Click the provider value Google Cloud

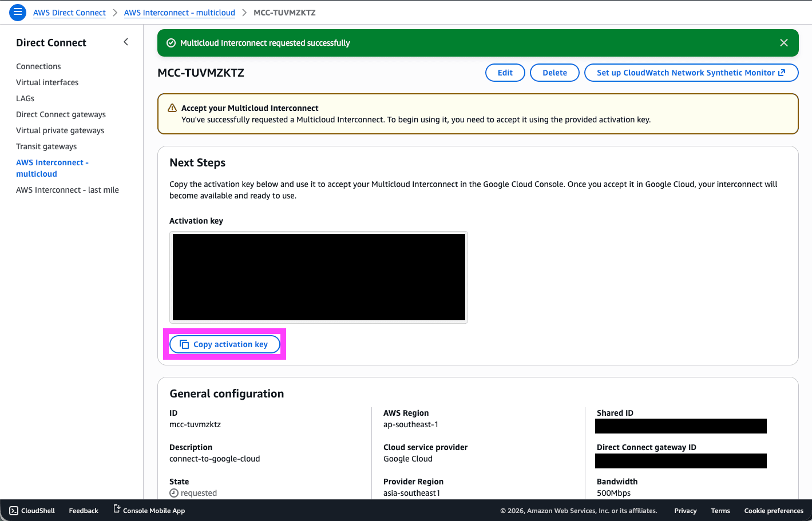coord(408,459)
